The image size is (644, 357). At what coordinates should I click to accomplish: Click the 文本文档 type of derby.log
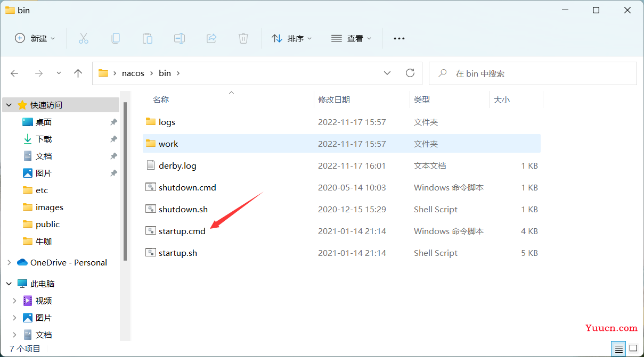(430, 165)
